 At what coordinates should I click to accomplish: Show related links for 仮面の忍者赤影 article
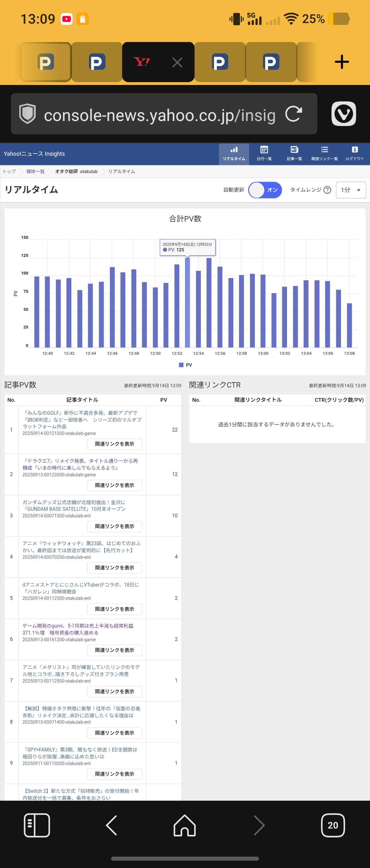point(115,733)
